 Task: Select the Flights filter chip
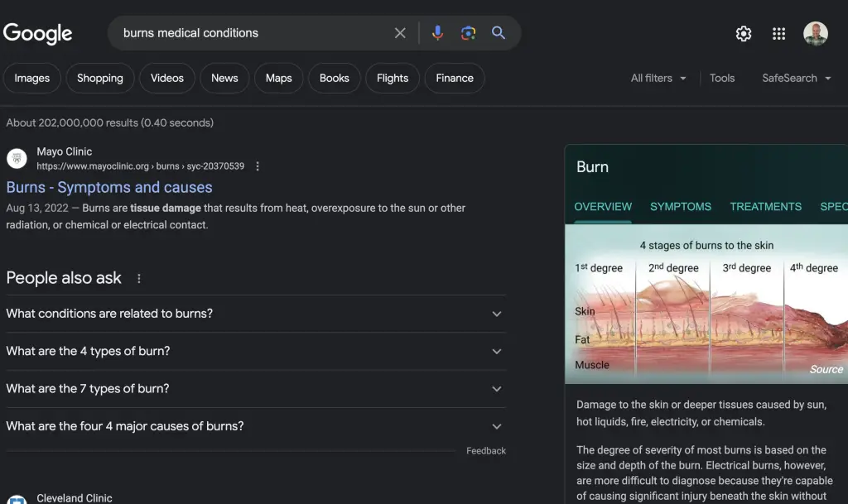tap(393, 79)
